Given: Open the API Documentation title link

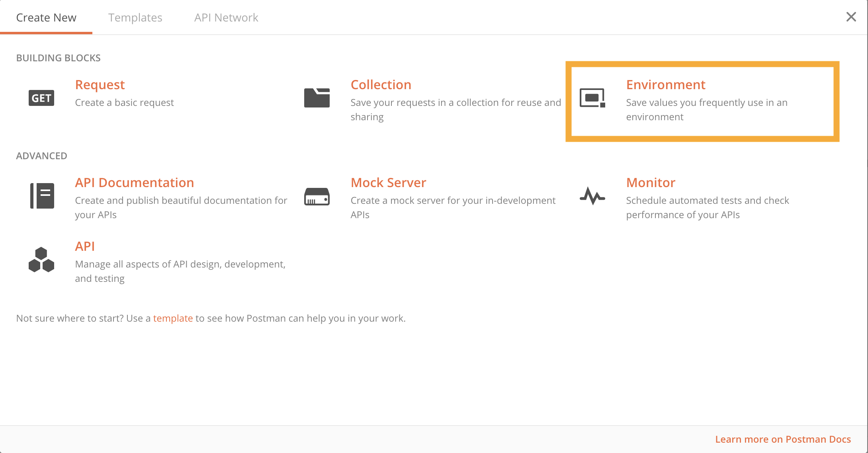Looking at the screenshot, I should click(135, 183).
